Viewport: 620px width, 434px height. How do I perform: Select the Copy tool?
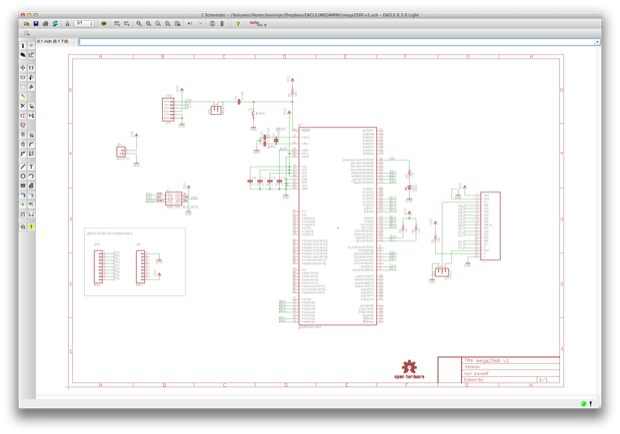point(31,68)
